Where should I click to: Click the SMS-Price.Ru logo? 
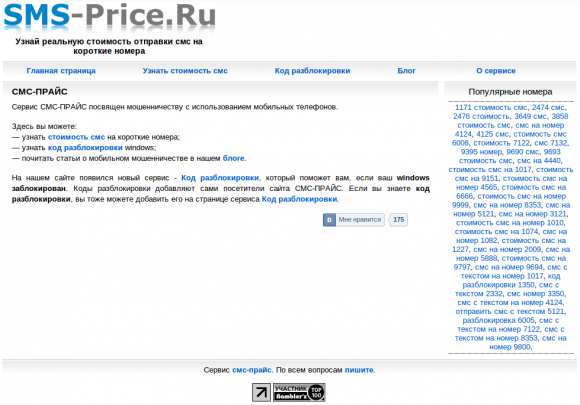click(109, 17)
